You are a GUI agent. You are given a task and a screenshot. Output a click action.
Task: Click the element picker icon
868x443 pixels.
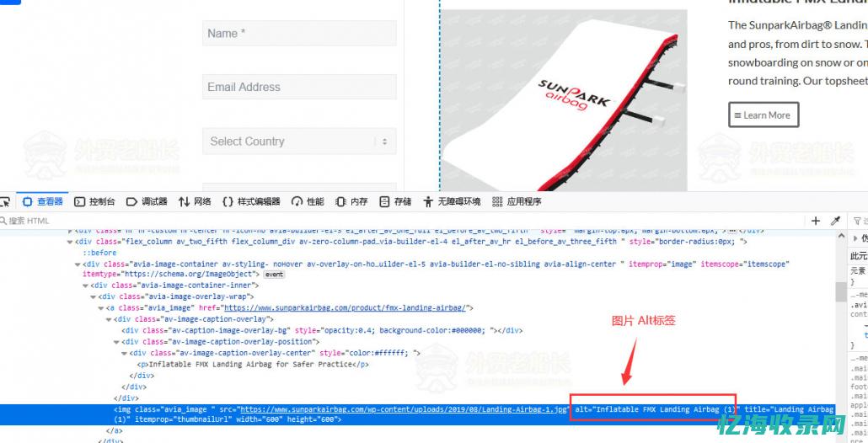point(5,202)
